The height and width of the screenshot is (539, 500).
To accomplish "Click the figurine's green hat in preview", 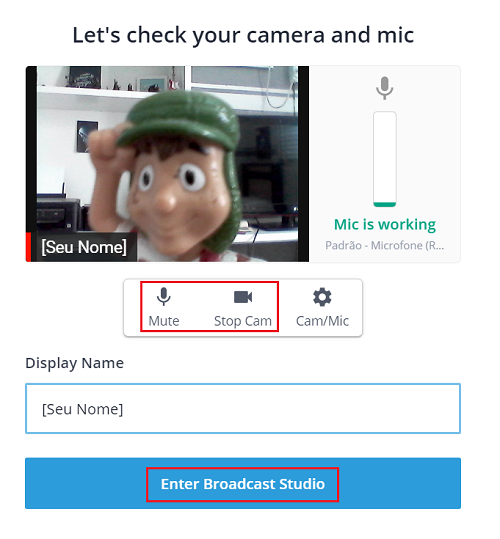I will [x=179, y=119].
